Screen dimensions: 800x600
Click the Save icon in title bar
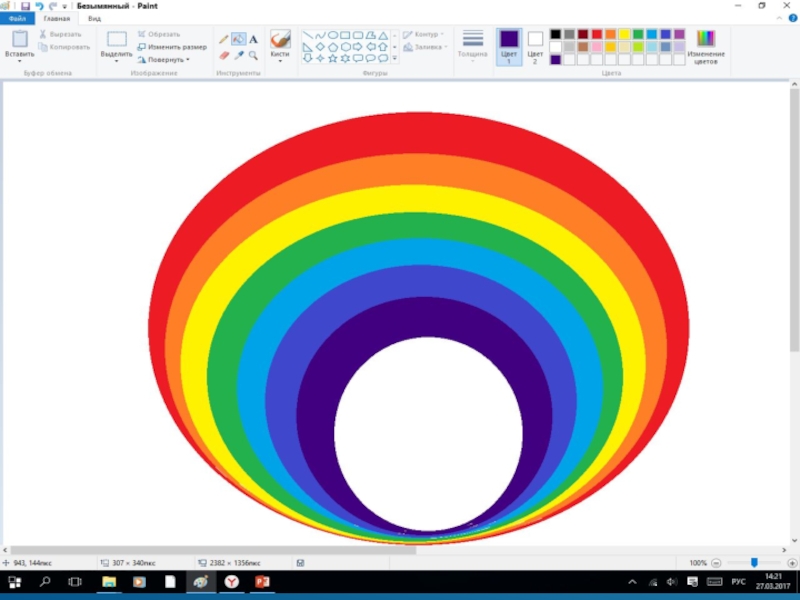pos(25,6)
